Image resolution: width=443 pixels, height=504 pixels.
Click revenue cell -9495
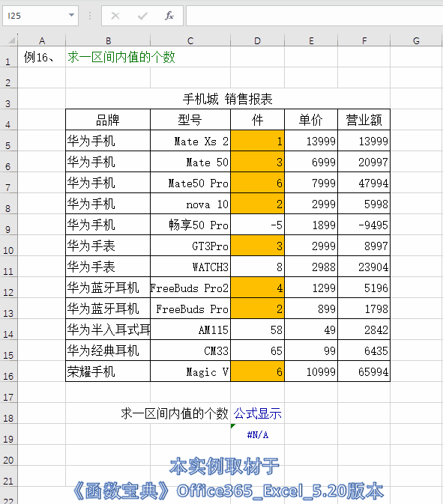364,225
